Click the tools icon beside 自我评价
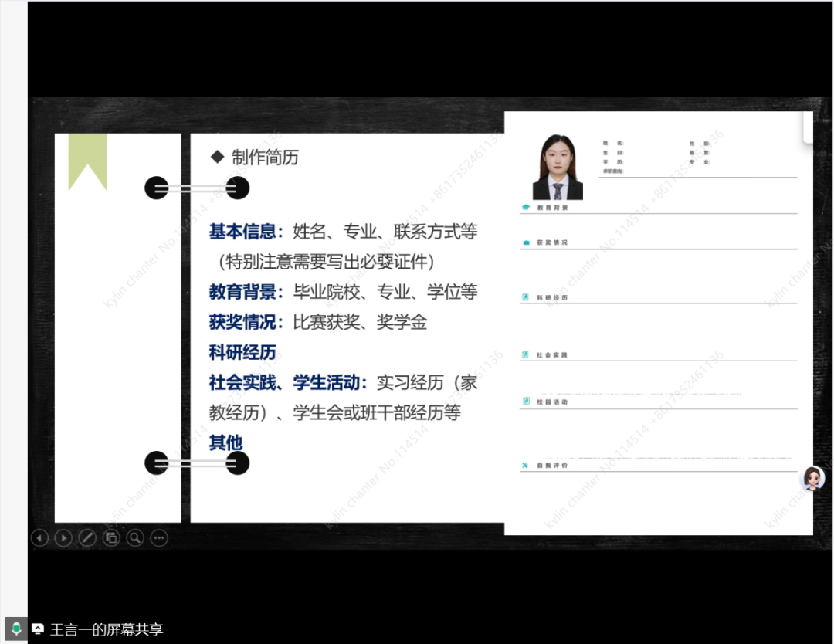 click(526, 466)
